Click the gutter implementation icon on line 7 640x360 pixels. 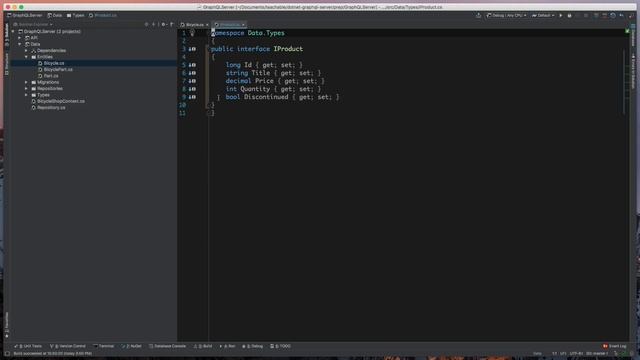192,81
